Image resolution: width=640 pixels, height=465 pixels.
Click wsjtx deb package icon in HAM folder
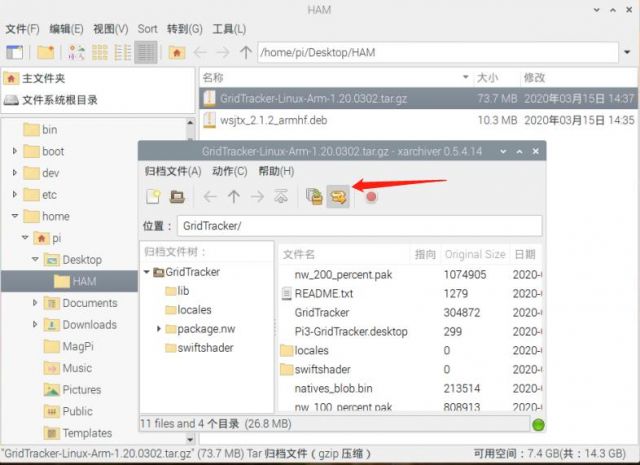click(x=209, y=120)
